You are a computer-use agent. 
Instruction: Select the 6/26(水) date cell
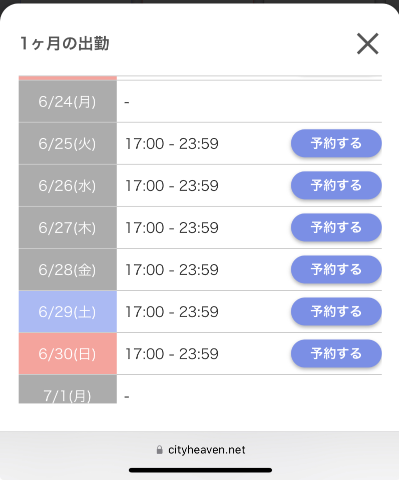(x=68, y=185)
